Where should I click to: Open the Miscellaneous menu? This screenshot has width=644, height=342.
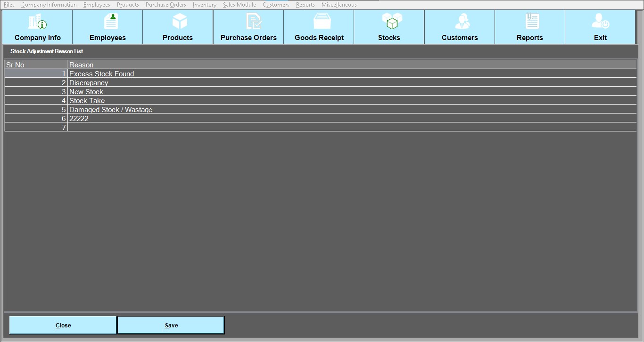[339, 5]
